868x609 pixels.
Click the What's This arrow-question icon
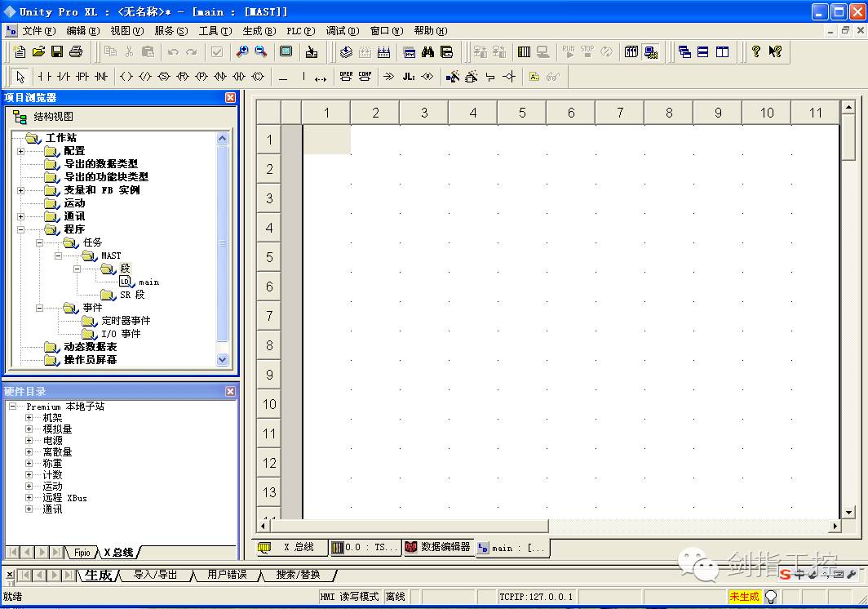(x=775, y=51)
